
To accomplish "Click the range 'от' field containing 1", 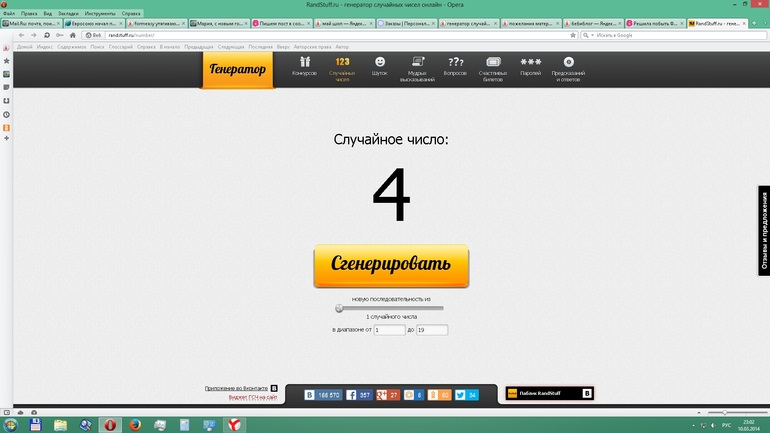I will [x=389, y=330].
